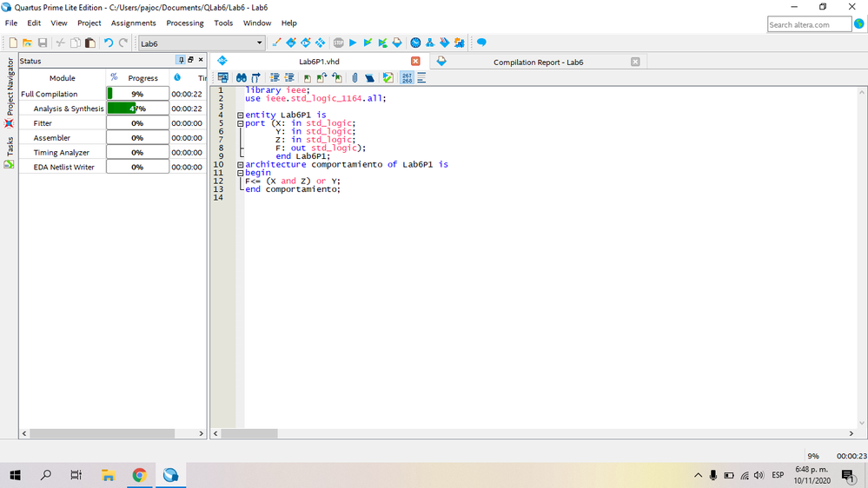Toggle line numbers display in editor toolbar

click(407, 78)
